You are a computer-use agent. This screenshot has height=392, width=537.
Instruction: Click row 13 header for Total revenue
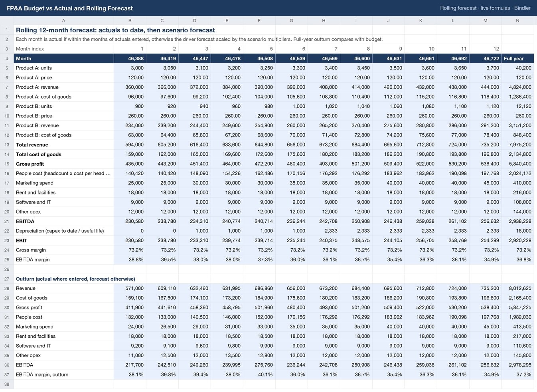(7, 145)
